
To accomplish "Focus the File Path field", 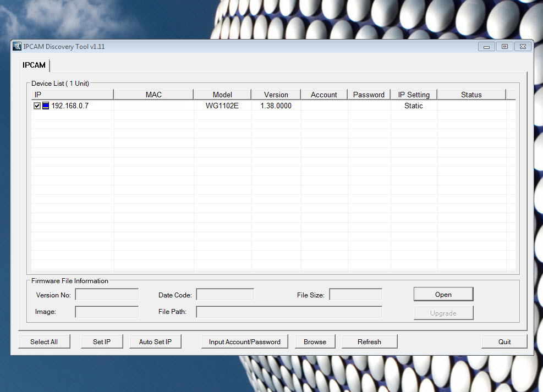I will tap(289, 312).
